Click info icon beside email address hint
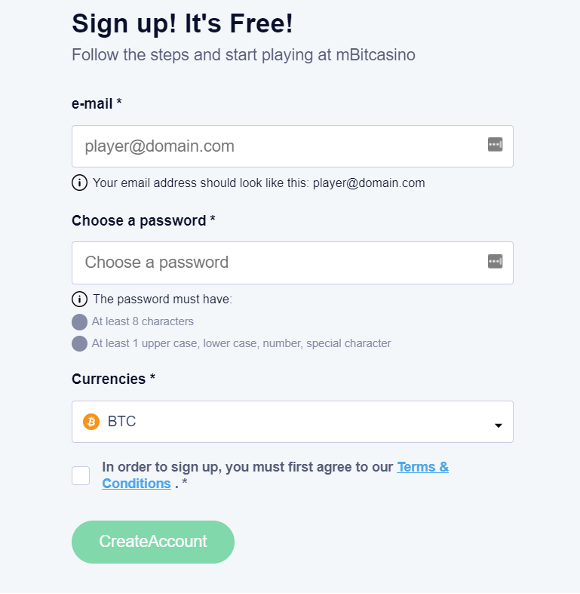The image size is (580, 594). 80,183
